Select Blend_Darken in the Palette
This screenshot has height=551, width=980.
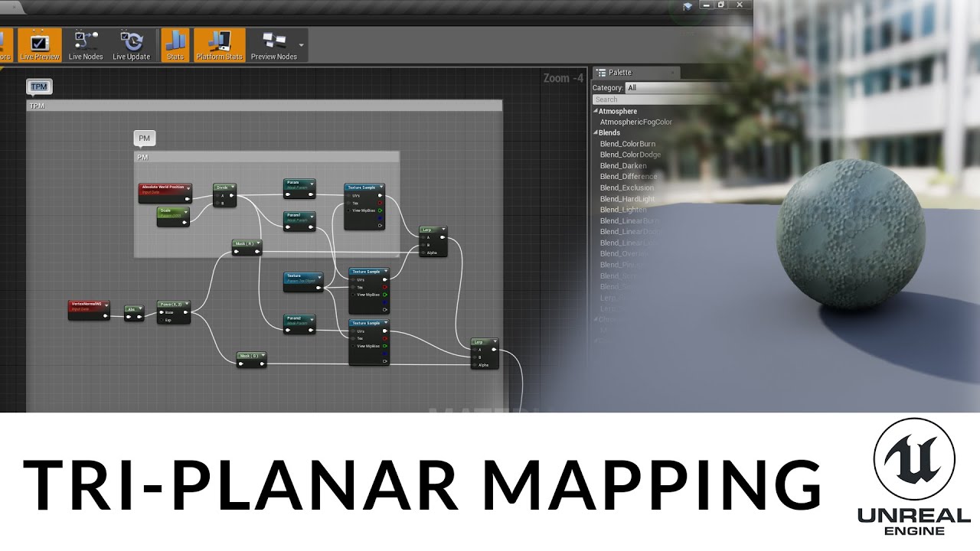pyautogui.click(x=623, y=166)
